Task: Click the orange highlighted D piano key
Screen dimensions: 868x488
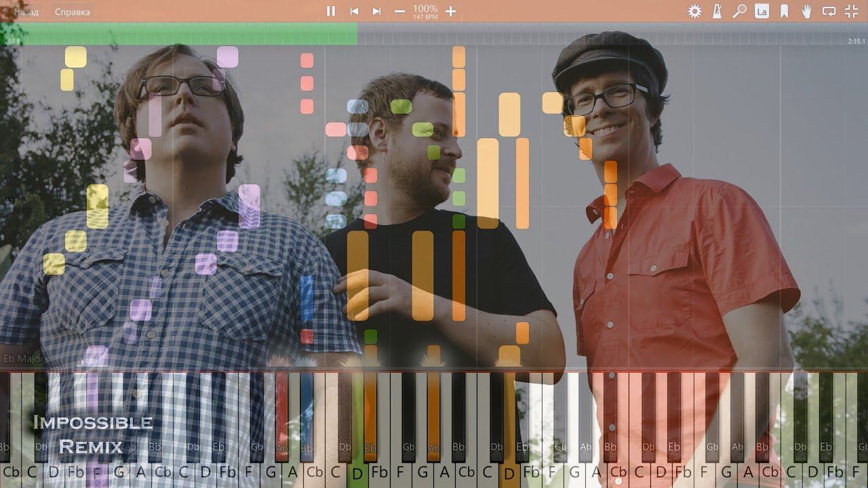Action: coord(509,472)
